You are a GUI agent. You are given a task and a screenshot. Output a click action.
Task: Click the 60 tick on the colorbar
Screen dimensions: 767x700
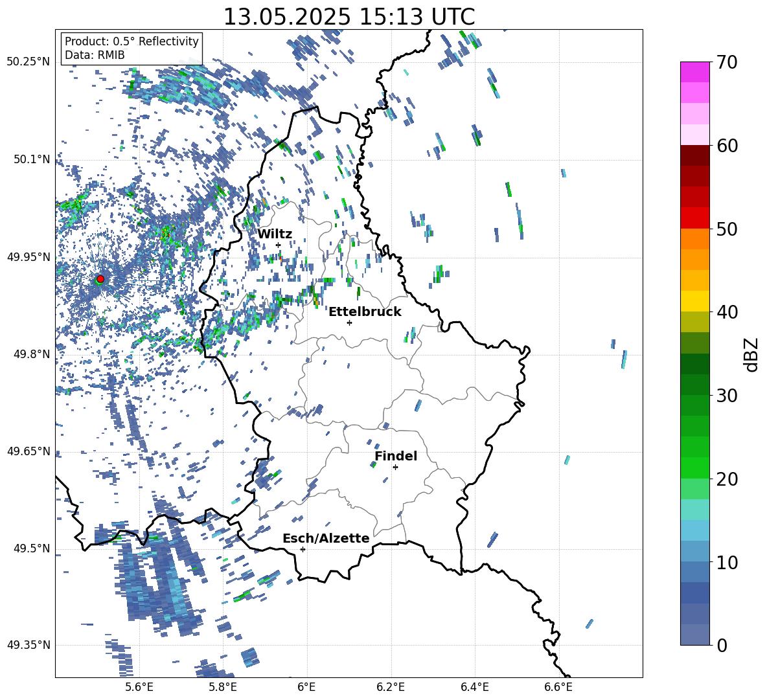pos(727,146)
